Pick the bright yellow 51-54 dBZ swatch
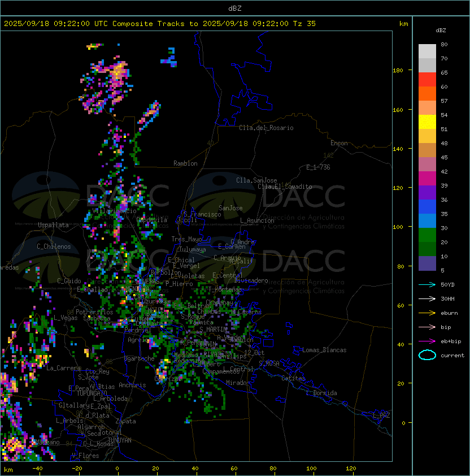The image size is (470, 476). [x=427, y=122]
